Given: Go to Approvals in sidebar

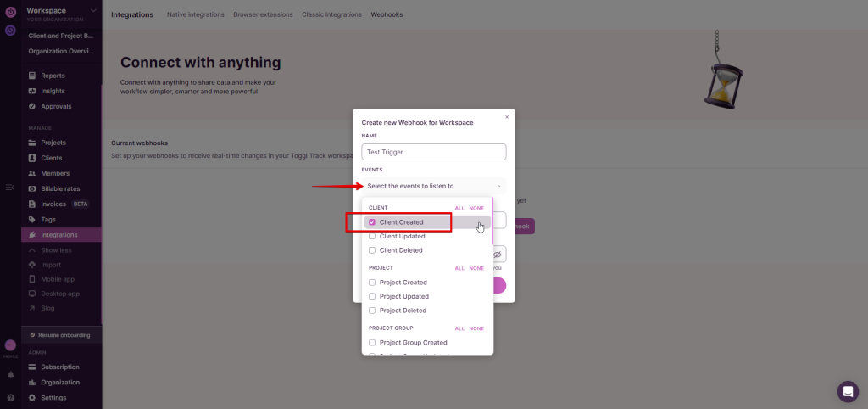Looking at the screenshot, I should [33, 106].
